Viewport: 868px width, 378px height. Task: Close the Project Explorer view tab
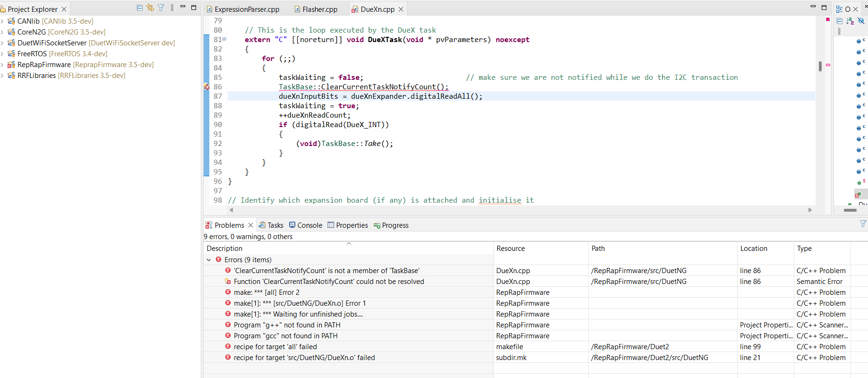click(x=64, y=9)
